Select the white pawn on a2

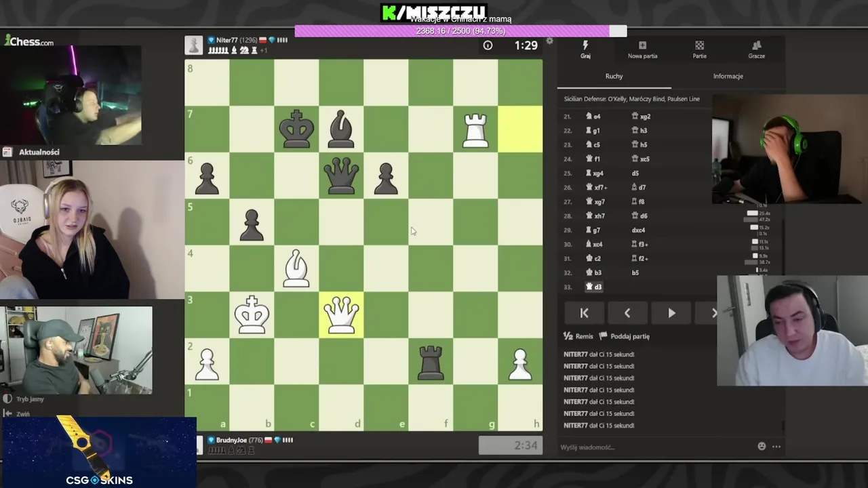pos(207,361)
